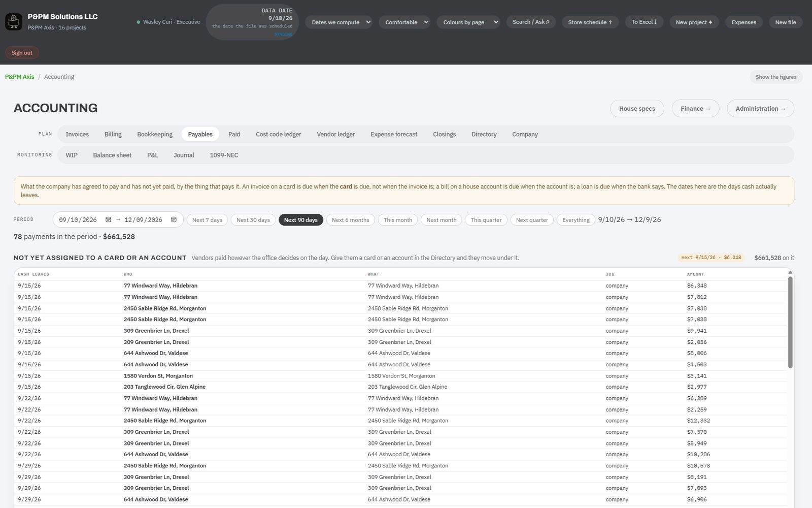Click the $10,578 amount cell
The image size is (812, 508).
698,466
